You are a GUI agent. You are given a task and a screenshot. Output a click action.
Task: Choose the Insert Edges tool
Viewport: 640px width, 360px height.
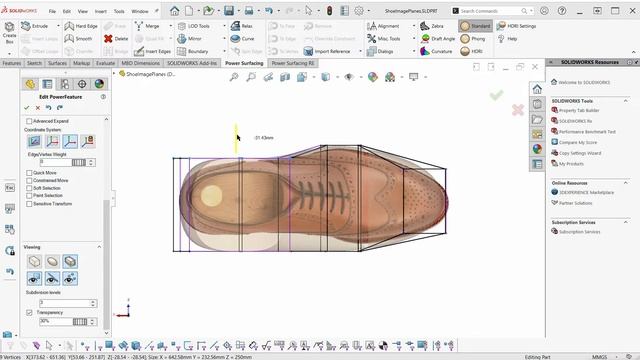coord(153,51)
